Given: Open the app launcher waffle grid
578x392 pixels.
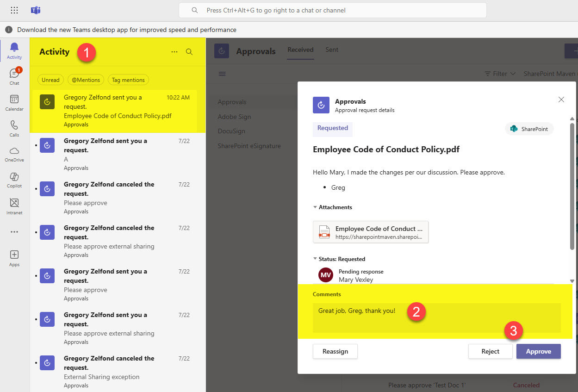Looking at the screenshot, I should coord(14,10).
